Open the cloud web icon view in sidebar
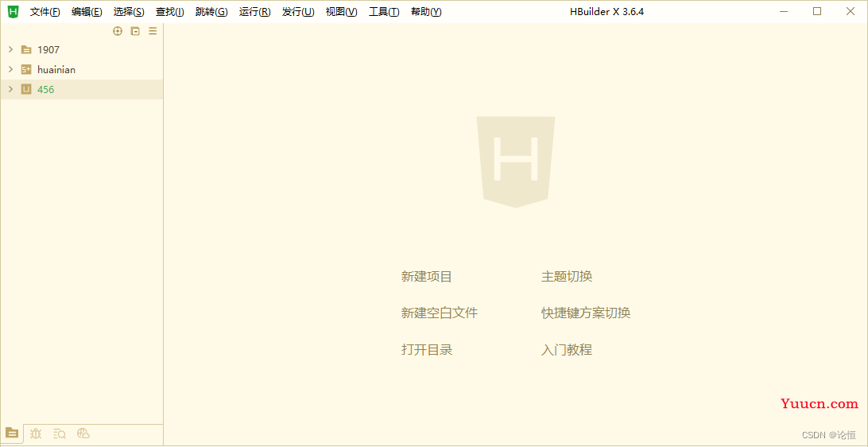 tap(83, 433)
